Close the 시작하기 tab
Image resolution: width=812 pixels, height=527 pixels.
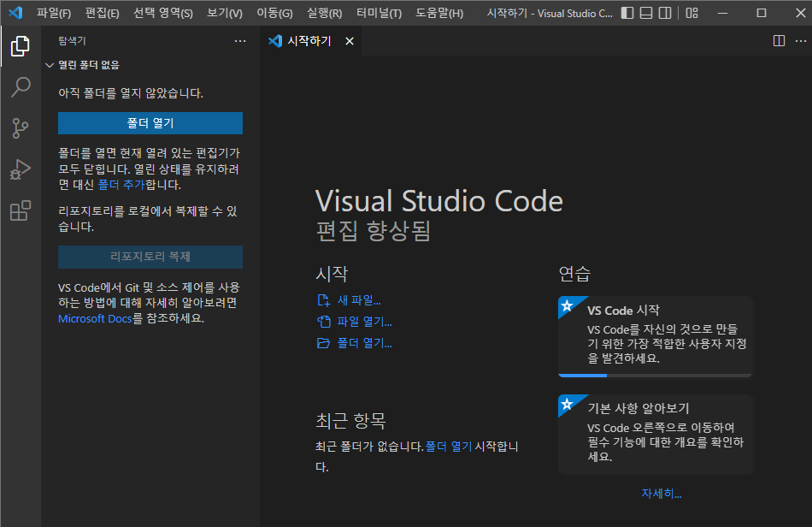350,41
